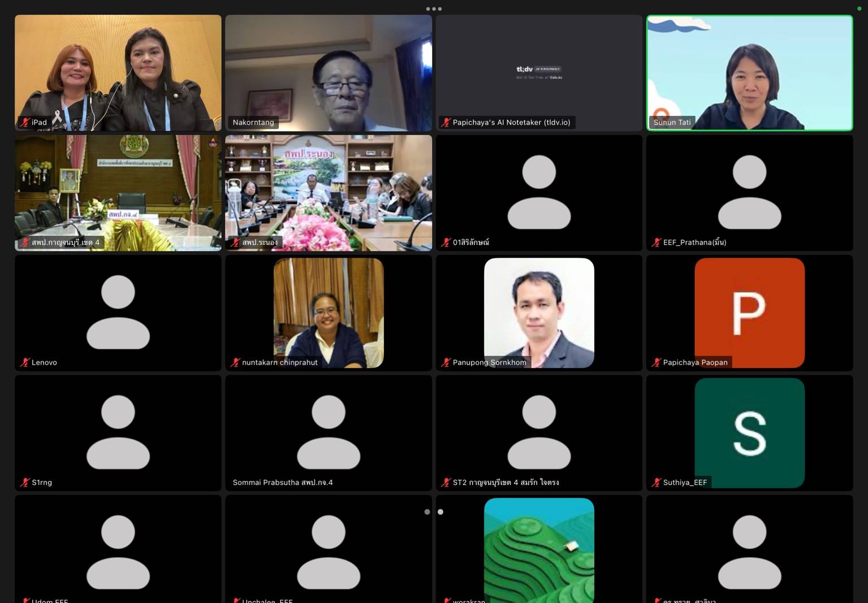Click muted mic icon beside Papichaya's AI Notetaker
The height and width of the screenshot is (603, 868).
(446, 122)
